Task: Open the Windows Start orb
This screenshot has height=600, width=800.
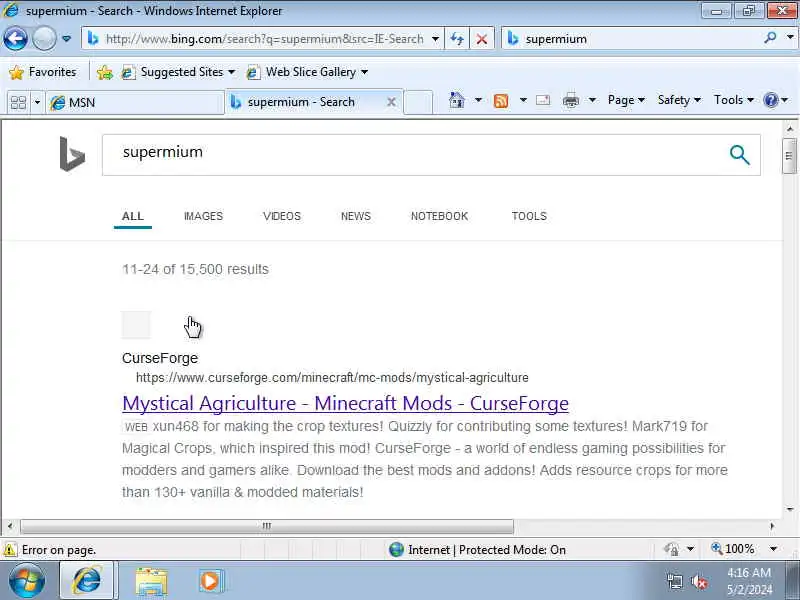Action: [27, 581]
